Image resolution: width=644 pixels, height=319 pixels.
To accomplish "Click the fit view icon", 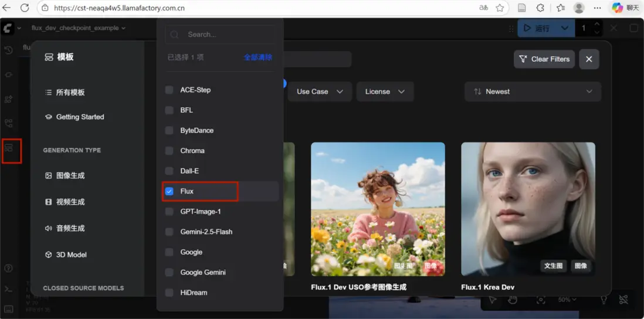I will pos(541,300).
